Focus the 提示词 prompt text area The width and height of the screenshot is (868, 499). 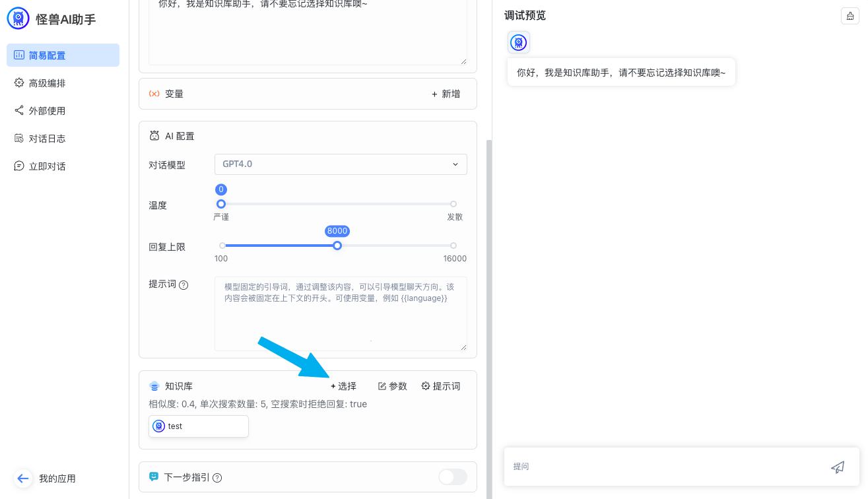tap(341, 314)
